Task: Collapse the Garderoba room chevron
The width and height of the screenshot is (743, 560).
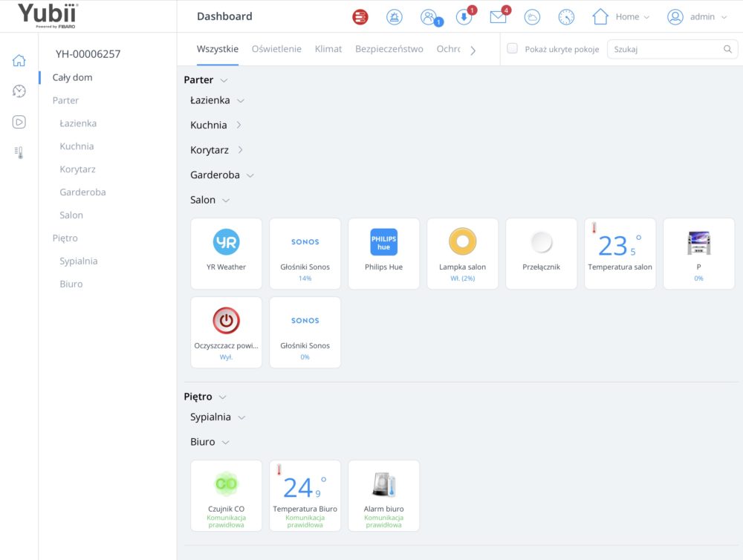Action: [250, 176]
